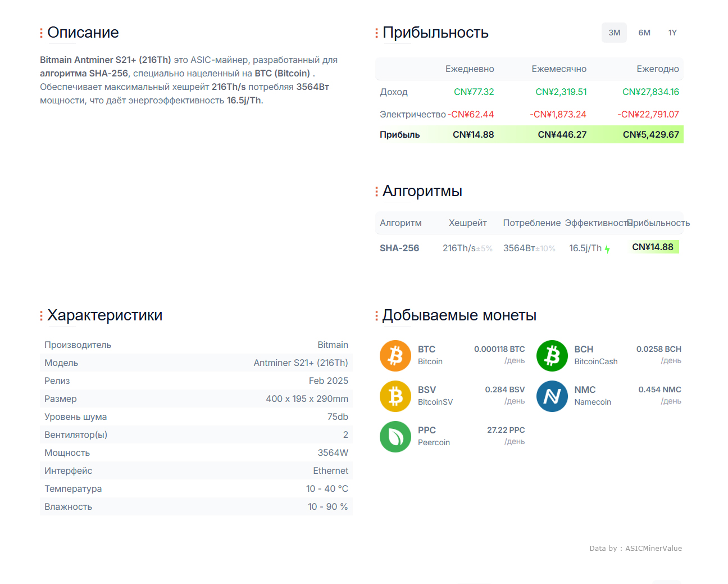This screenshot has height=584, width=728.
Task: Click the size value 400 x 195 x 290mm
Action: click(307, 399)
